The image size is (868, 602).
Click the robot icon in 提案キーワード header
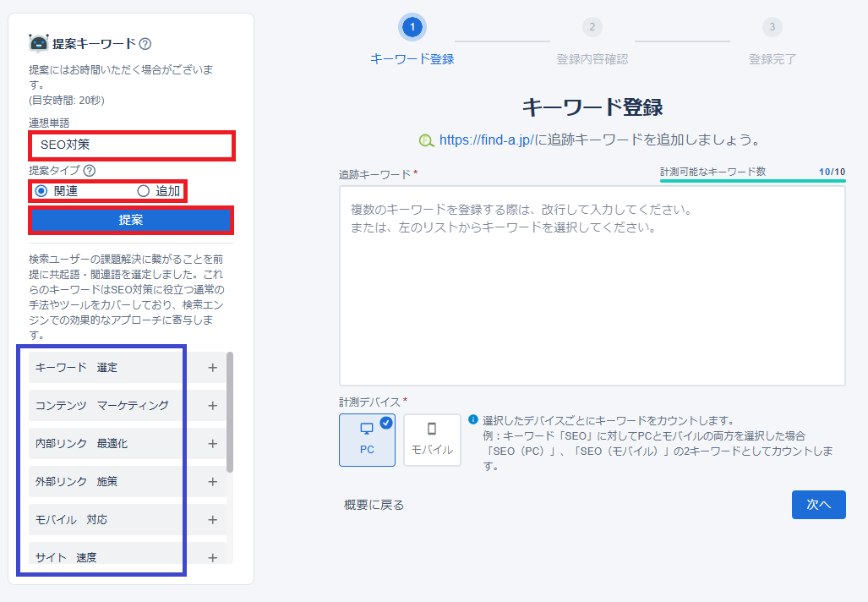[x=39, y=43]
